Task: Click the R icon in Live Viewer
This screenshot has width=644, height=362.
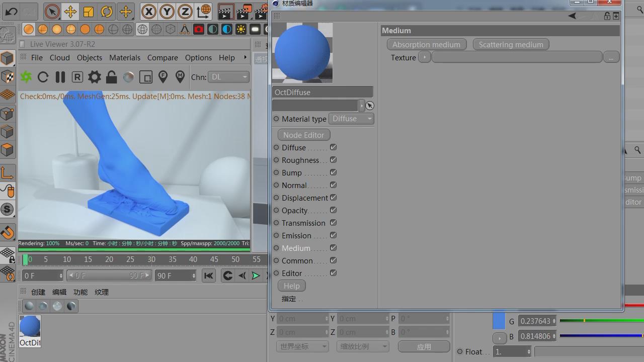Action: pos(77,77)
